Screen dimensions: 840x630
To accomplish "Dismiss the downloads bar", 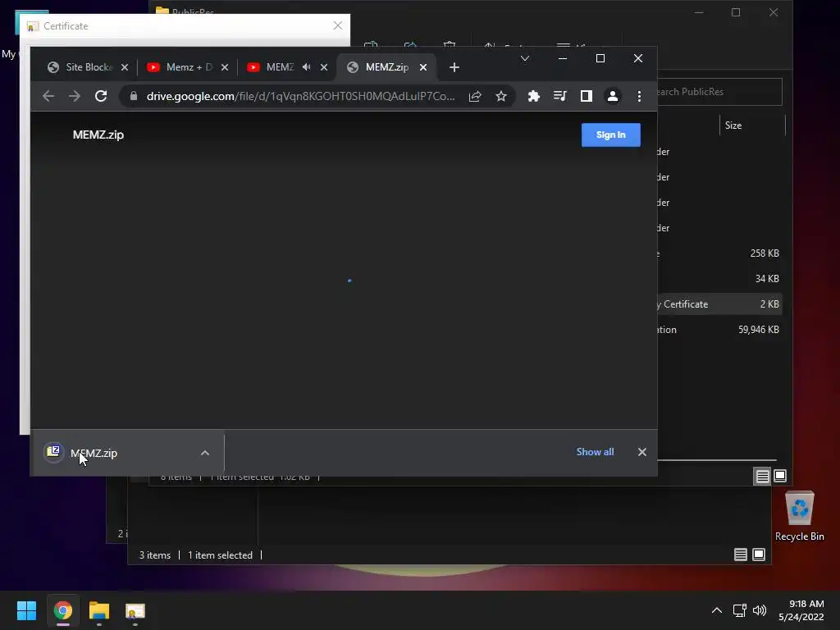I will tap(641, 452).
